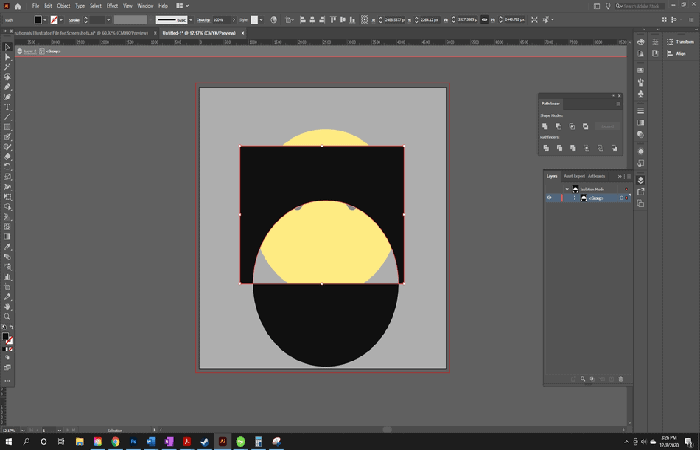Open Illustrator icon in Windows taskbar

[x=222, y=442]
